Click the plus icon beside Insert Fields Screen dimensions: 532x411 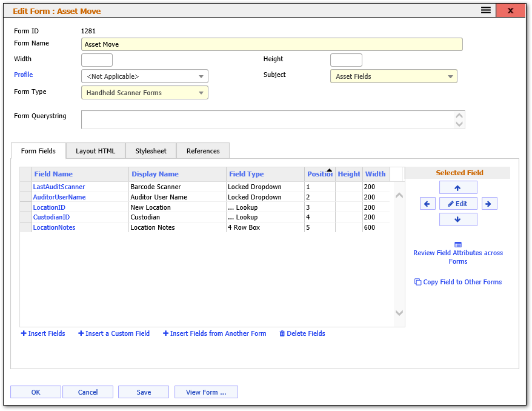(23, 333)
